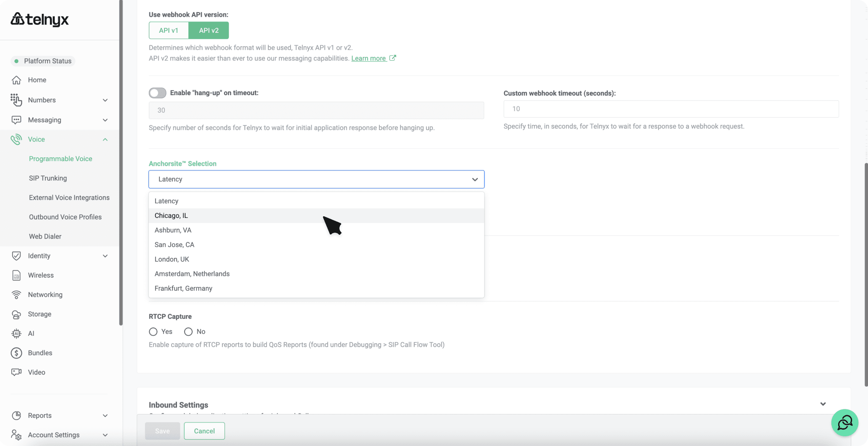Select the Voice phone icon
Screen dimensions: 868x446
coord(16,139)
